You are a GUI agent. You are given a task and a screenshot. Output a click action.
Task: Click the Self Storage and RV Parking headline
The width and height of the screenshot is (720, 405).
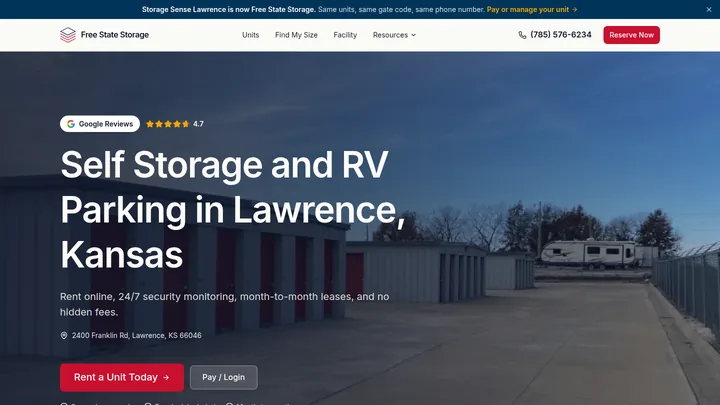click(x=233, y=209)
